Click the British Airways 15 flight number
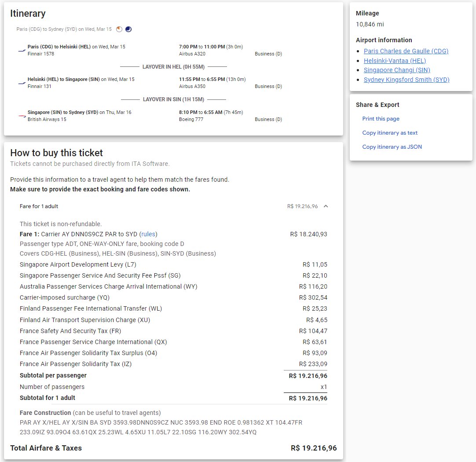 pyautogui.click(x=47, y=120)
